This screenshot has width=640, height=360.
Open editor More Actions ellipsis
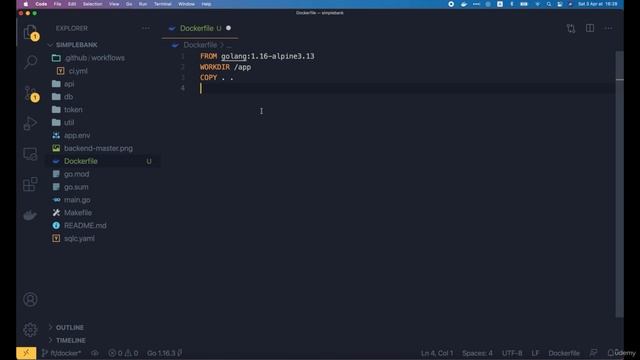pos(609,28)
